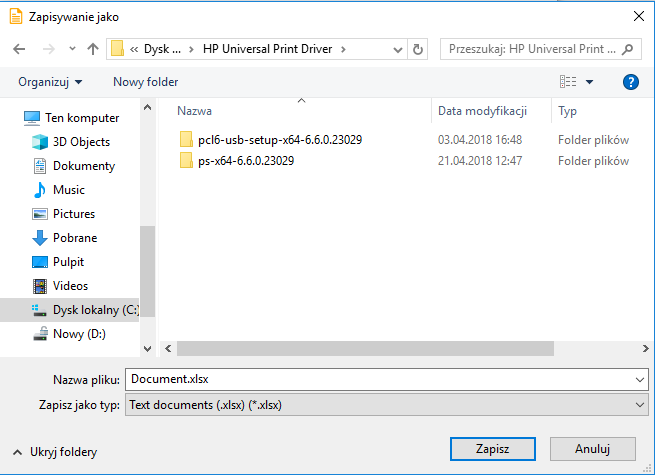The height and width of the screenshot is (475, 655).
Task: Click the date 03.04.2018 16:48
Action: tap(480, 140)
